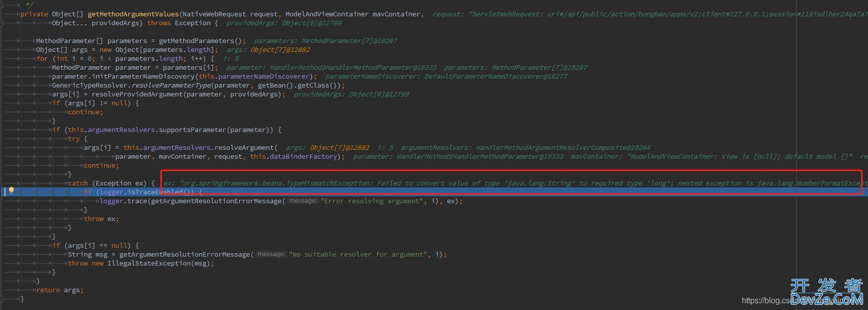Click resolveParameterType italic method call

[x=171, y=86]
